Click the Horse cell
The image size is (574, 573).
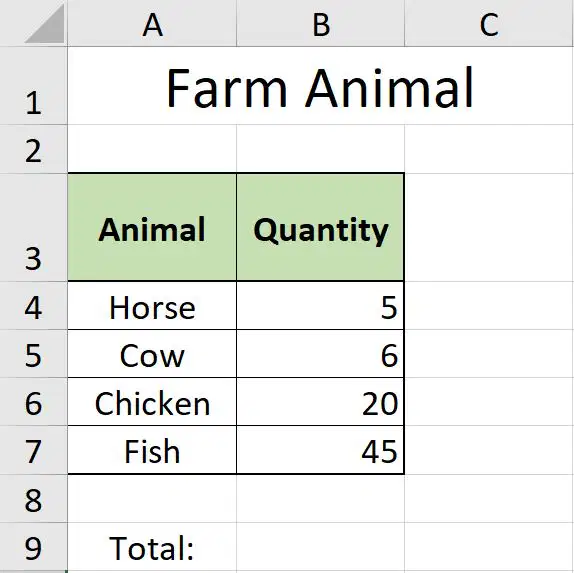pyautogui.click(x=152, y=306)
